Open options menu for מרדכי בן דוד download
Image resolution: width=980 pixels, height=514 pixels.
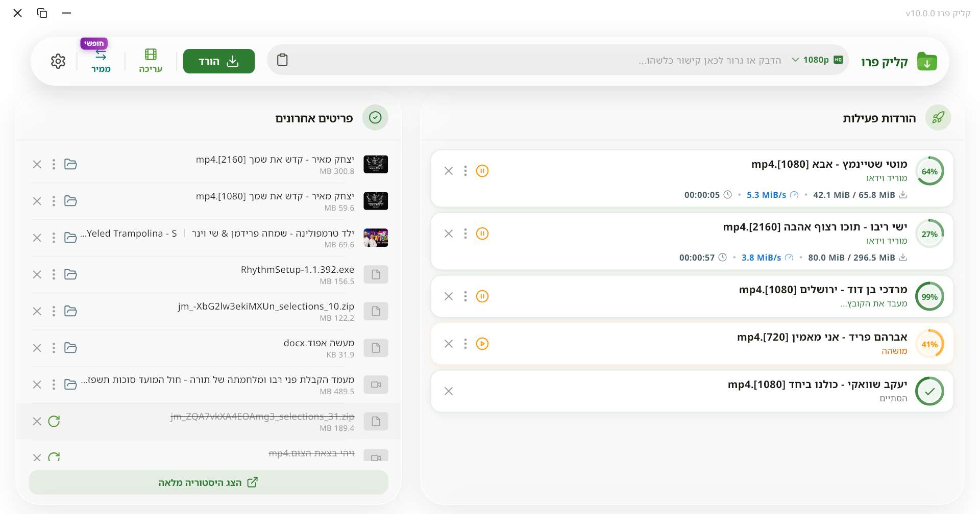(x=465, y=296)
